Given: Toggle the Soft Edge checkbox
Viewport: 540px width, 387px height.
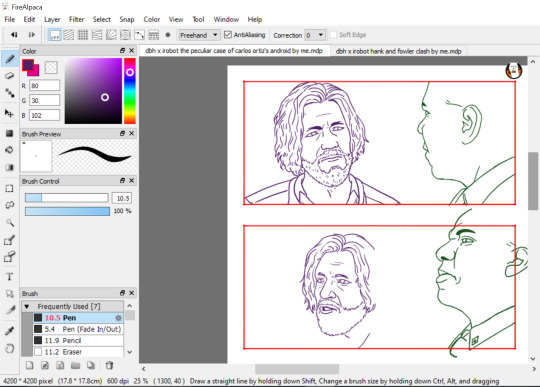Looking at the screenshot, I should pyautogui.click(x=333, y=35).
